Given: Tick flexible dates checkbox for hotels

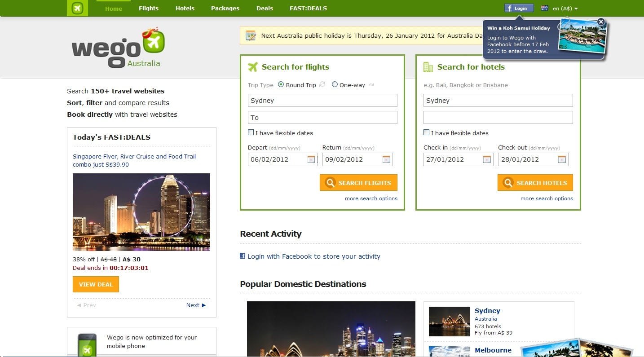Looking at the screenshot, I should point(427,132).
